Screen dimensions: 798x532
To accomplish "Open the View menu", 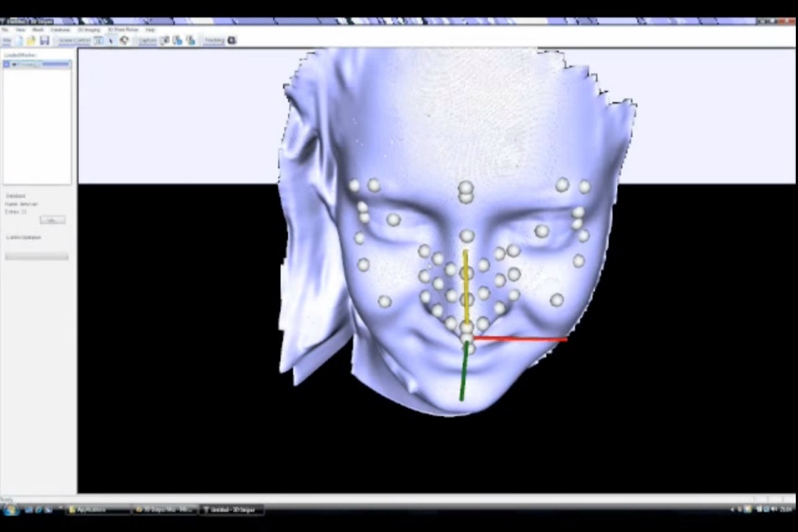I will point(21,30).
